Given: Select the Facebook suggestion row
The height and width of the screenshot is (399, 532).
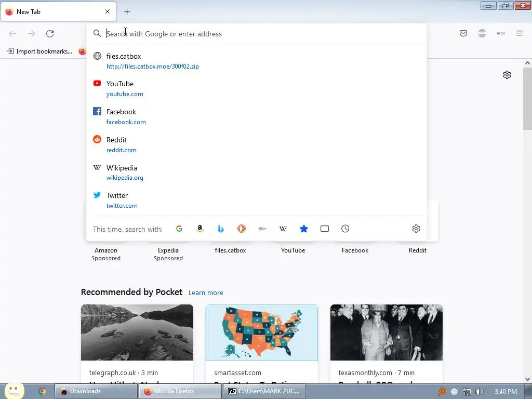Looking at the screenshot, I should coord(256,117).
